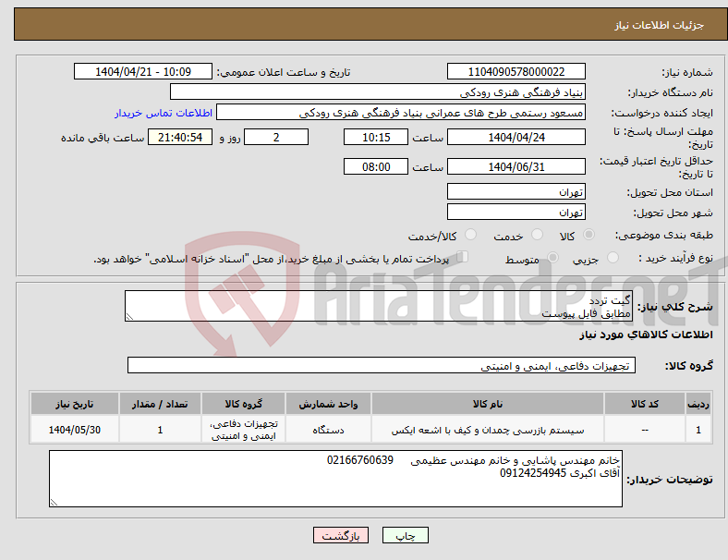
Task: Click the تعداد / مقدار column header
Action: (x=160, y=404)
